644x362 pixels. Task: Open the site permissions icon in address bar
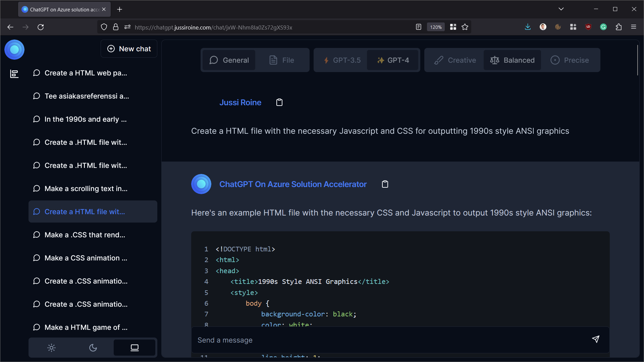[x=127, y=27]
